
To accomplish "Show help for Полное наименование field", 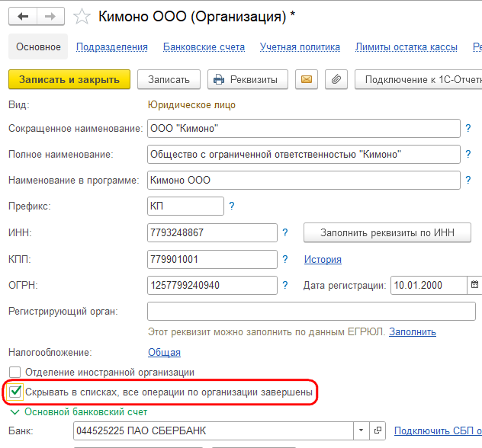I will 468,154.
